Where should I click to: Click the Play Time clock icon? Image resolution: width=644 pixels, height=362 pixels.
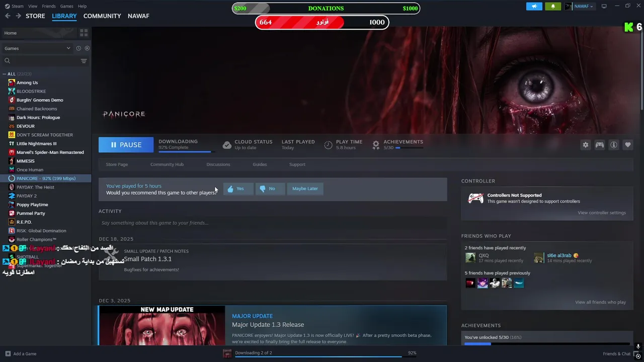[328, 145]
